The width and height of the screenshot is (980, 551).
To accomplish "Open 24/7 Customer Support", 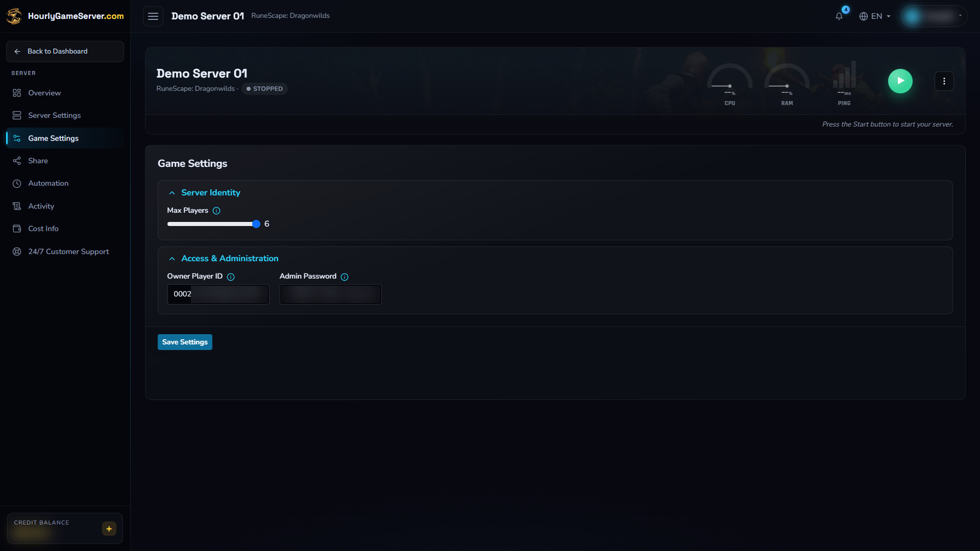I will pos(65,252).
